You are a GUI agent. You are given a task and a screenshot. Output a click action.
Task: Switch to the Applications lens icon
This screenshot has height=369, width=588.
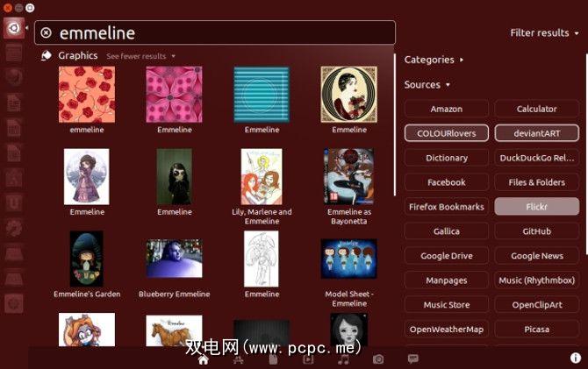[x=238, y=360]
